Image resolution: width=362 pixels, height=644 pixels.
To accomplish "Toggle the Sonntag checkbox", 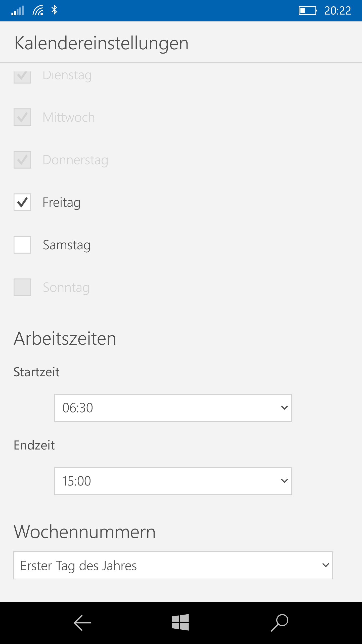I will (x=22, y=287).
